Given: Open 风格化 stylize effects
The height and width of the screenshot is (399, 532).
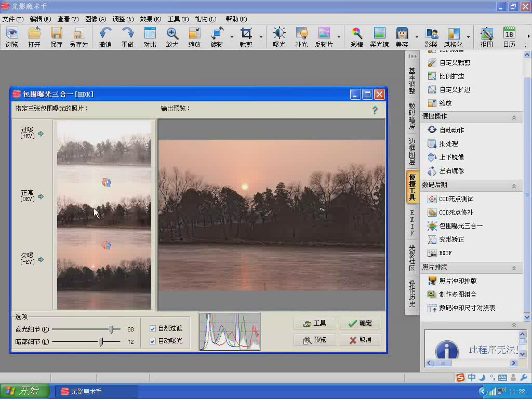Looking at the screenshot, I should (453, 37).
